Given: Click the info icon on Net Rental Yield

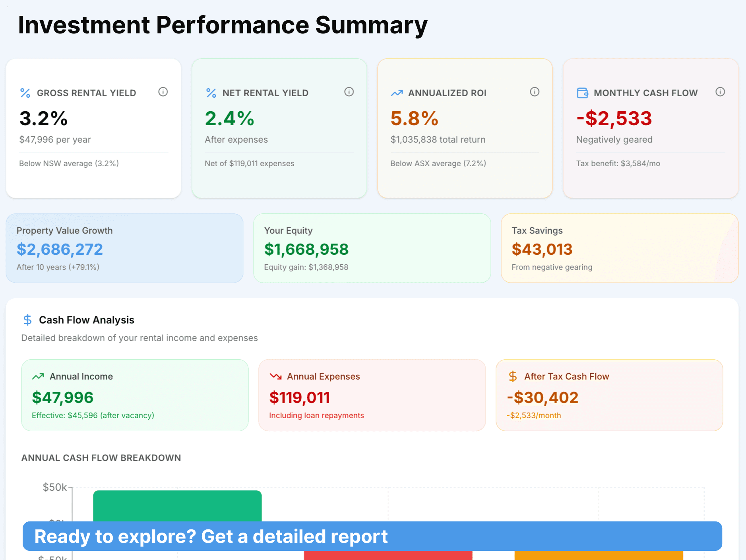Looking at the screenshot, I should click(349, 92).
